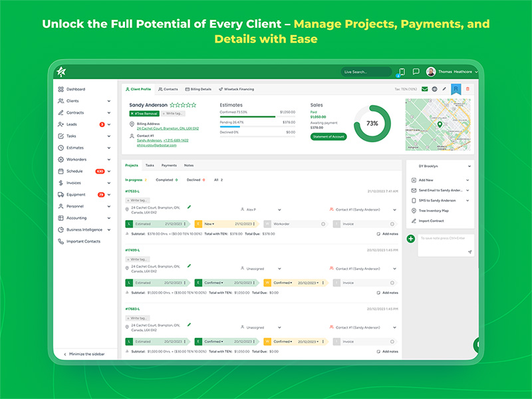Click the Import Contract pen icon

[x=414, y=221]
